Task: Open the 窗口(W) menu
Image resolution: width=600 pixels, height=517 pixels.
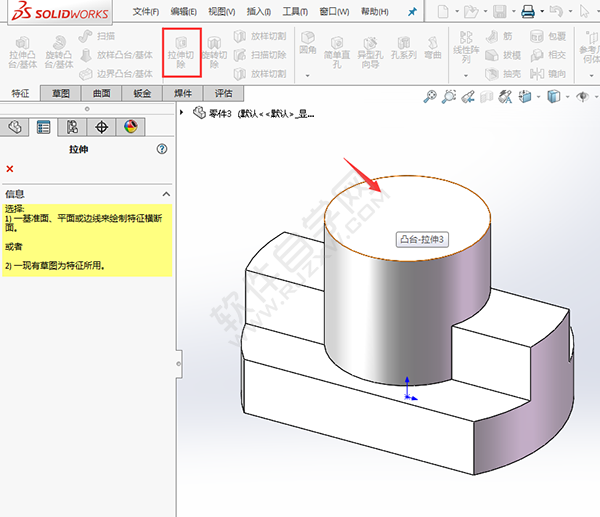Action: pos(334,12)
